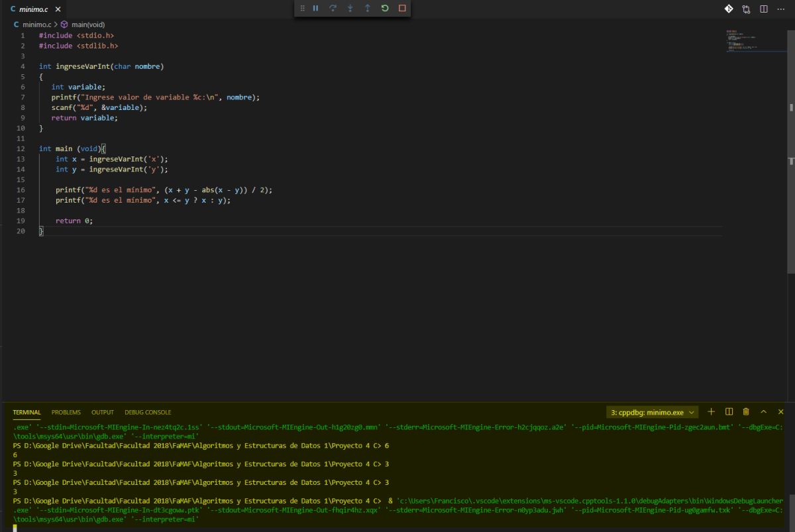Grab the debug toolbar drag handle
This screenshot has height=532, width=795.
click(302, 9)
